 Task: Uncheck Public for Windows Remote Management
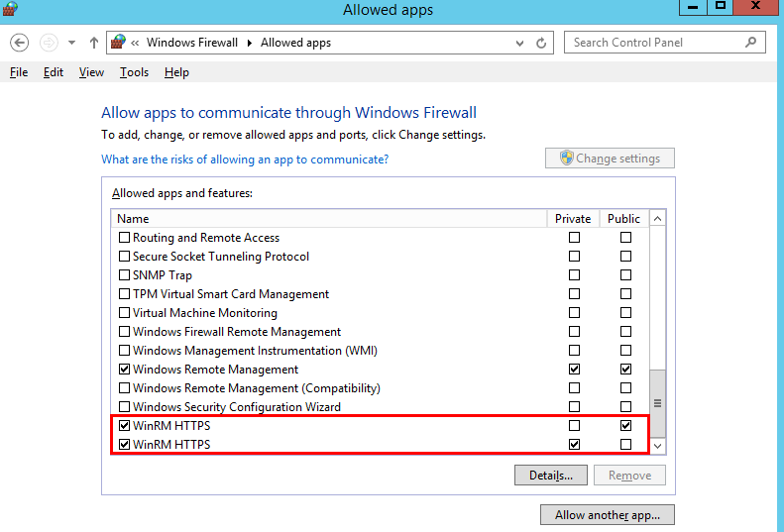625,369
